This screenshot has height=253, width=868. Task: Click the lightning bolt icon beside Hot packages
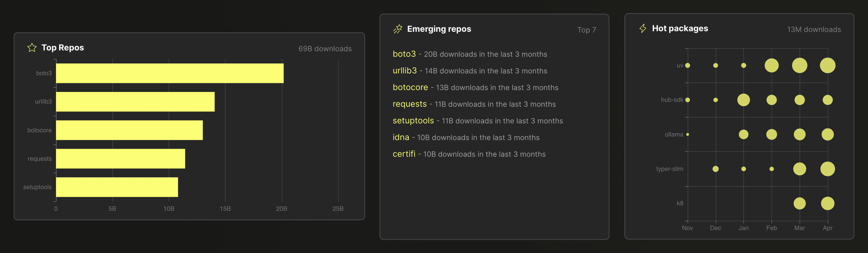coord(643,29)
